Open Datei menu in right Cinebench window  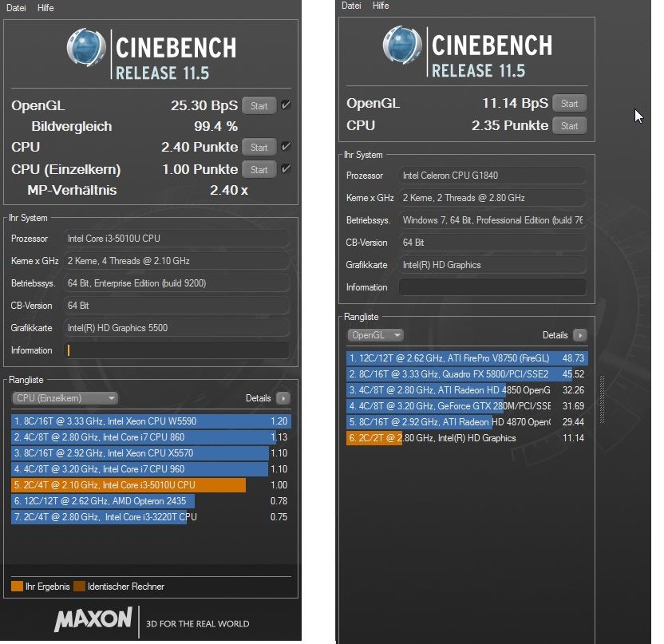tap(351, 6)
